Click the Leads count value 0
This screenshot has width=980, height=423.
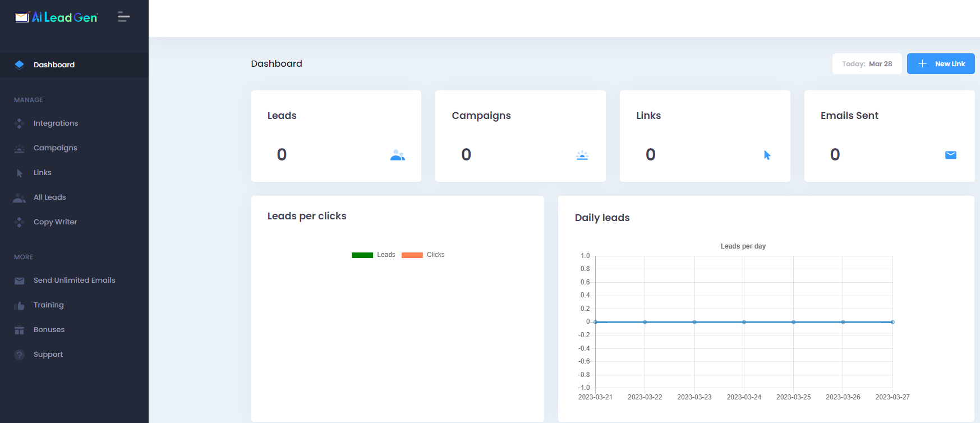pos(282,155)
